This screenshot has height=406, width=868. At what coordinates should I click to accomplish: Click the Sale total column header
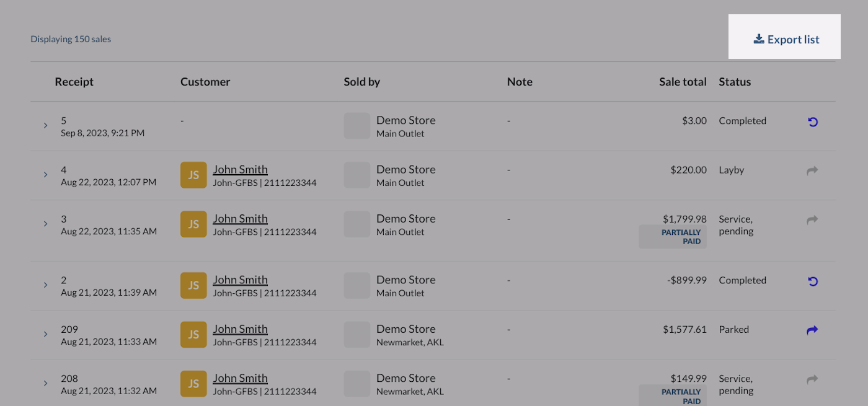pos(683,81)
